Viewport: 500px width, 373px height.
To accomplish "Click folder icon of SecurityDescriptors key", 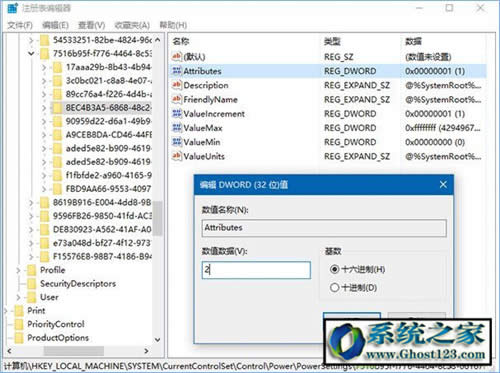I will [32, 284].
